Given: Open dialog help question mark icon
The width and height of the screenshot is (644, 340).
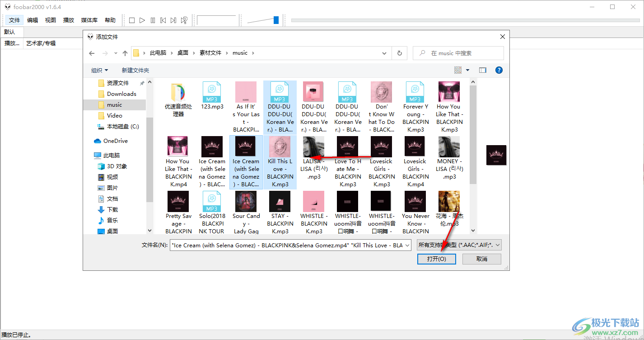Looking at the screenshot, I should click(499, 70).
